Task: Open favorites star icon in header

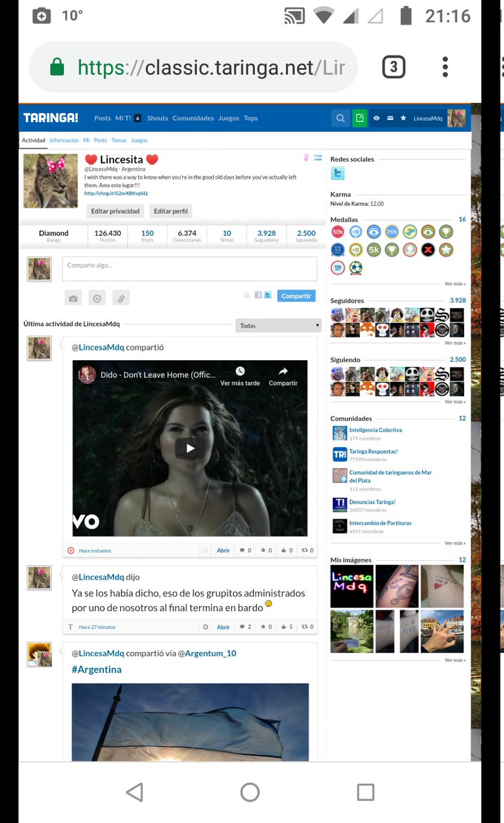Action: pyautogui.click(x=403, y=118)
